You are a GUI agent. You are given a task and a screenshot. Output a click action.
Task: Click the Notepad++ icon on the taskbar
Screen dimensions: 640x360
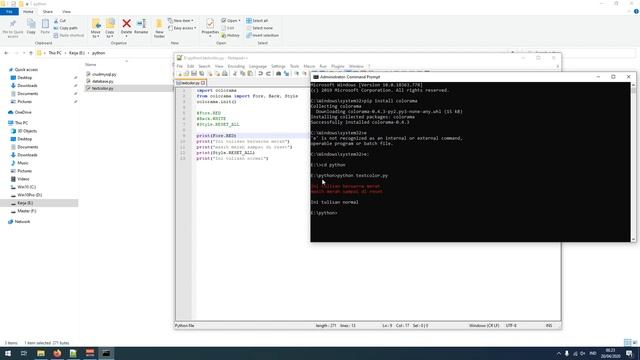pyautogui.click(x=73, y=353)
